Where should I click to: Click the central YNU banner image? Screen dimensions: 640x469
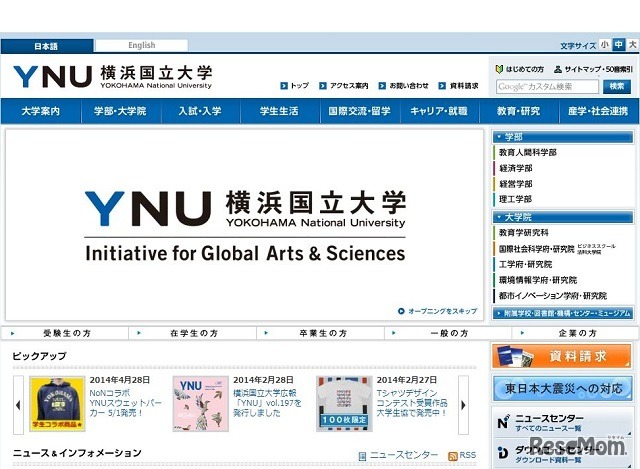245,225
